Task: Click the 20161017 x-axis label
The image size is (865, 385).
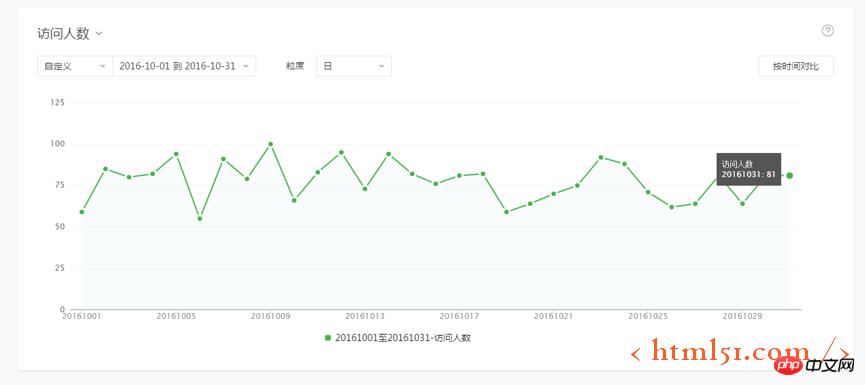Action: [459, 317]
